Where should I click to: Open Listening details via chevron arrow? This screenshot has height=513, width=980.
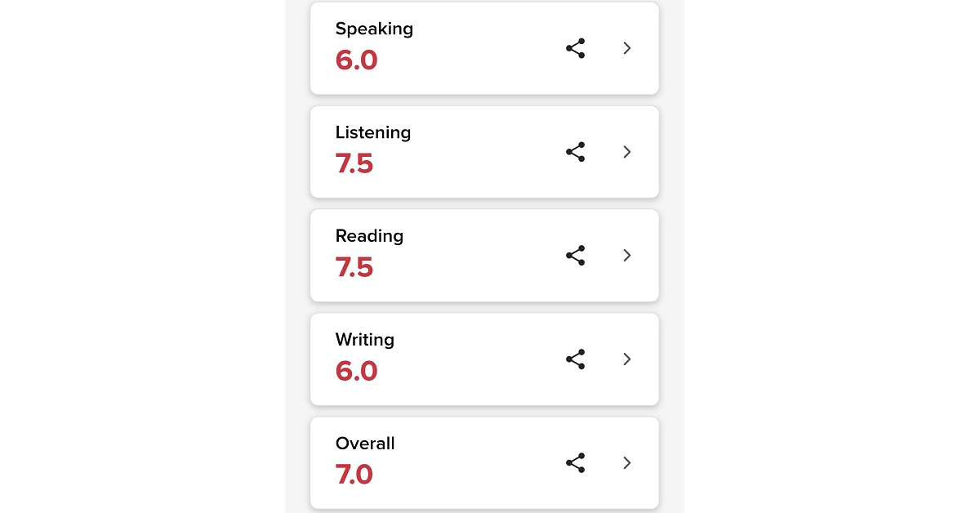pos(627,152)
